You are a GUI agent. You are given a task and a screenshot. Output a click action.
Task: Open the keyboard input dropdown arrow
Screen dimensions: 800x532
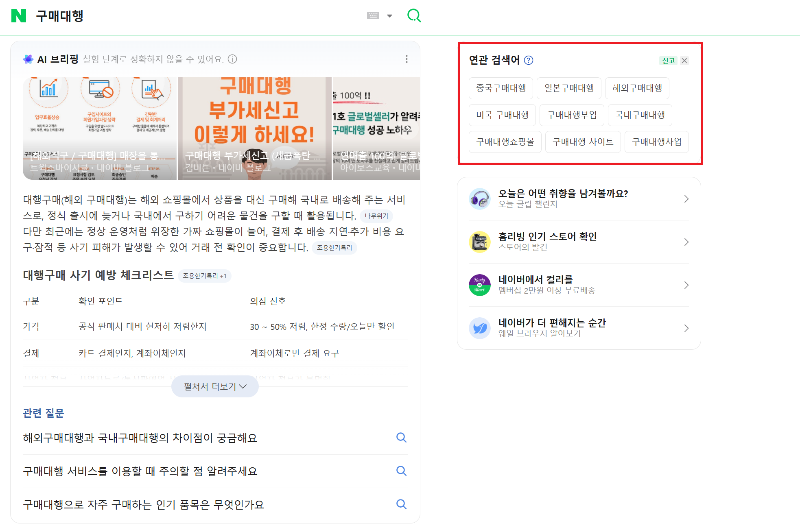(x=389, y=15)
